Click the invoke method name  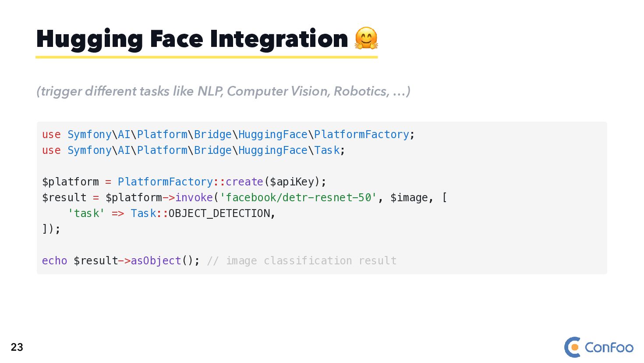click(194, 198)
